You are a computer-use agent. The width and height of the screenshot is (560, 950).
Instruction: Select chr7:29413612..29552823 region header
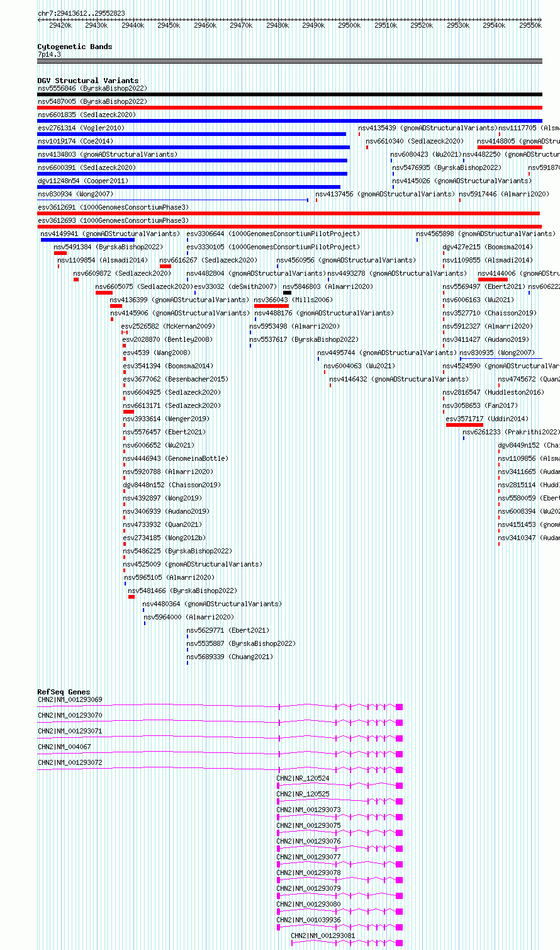81,13
